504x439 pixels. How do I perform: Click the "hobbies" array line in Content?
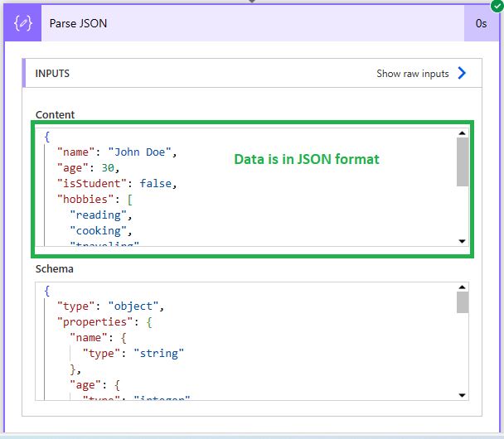pyautogui.click(x=93, y=199)
